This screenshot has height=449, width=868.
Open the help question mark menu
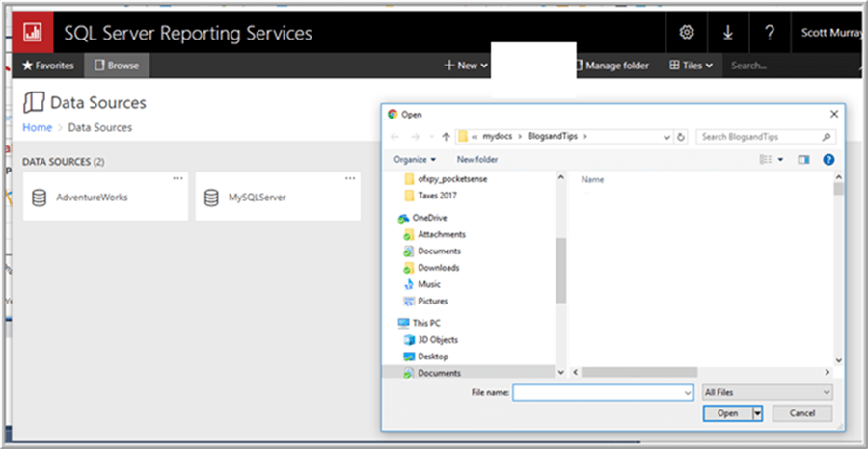pyautogui.click(x=770, y=33)
